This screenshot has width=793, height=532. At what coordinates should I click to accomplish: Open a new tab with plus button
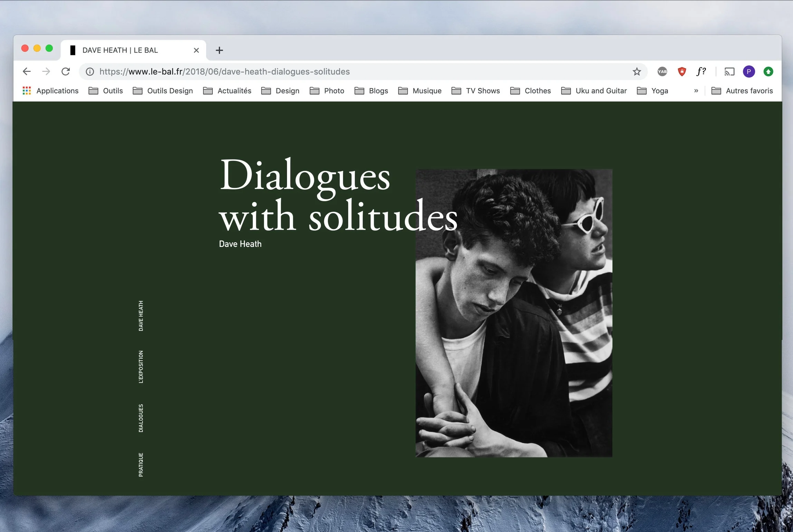coord(219,50)
